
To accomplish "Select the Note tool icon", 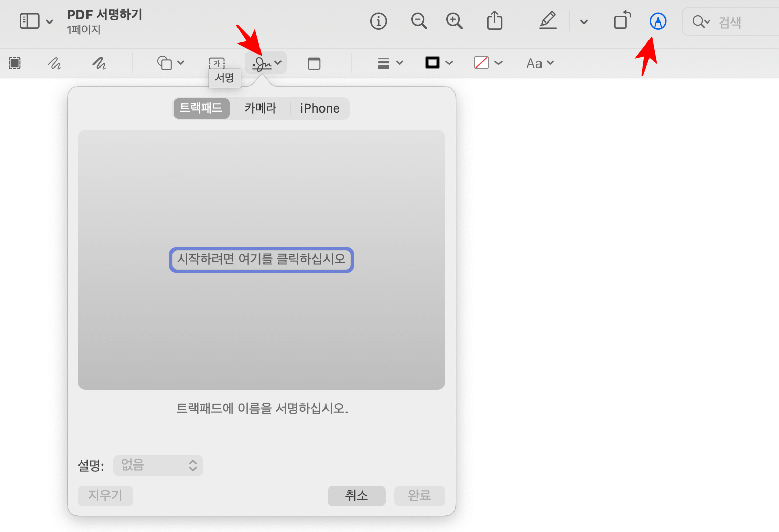I will pos(314,63).
